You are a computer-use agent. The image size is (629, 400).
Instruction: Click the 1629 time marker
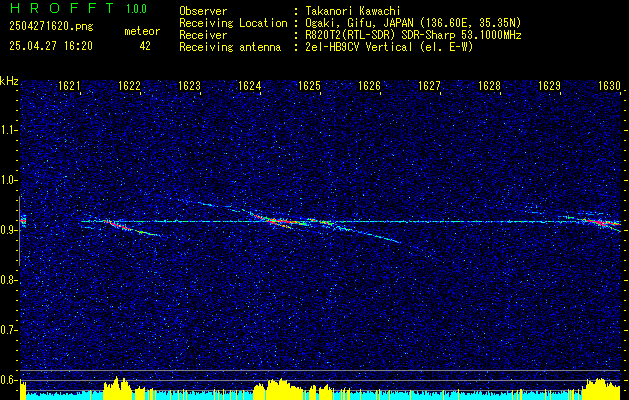coord(549,86)
